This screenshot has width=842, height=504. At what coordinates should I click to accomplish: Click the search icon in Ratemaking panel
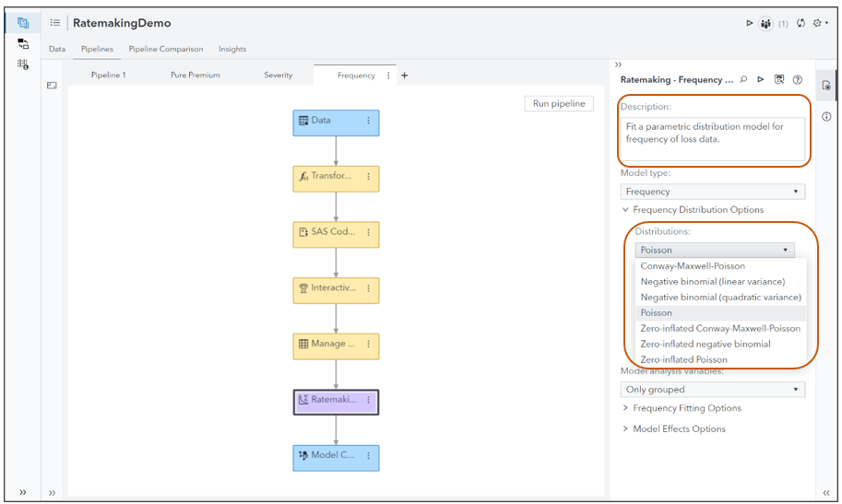click(744, 80)
